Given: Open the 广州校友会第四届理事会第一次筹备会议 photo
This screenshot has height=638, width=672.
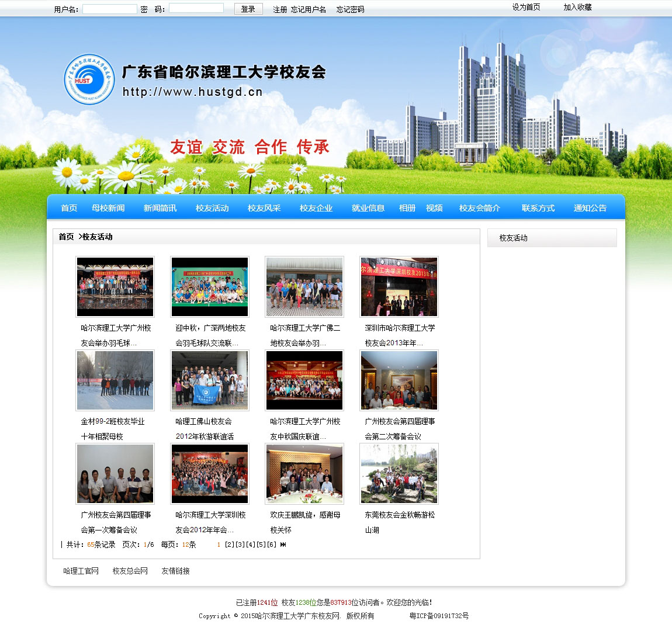Looking at the screenshot, I should (x=115, y=473).
